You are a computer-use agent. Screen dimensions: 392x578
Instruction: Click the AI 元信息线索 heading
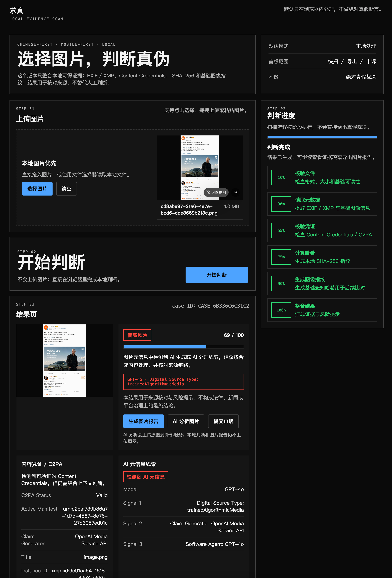pos(139,464)
